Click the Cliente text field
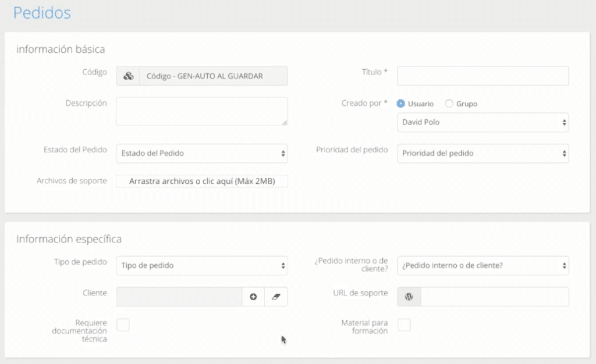 [179, 297]
